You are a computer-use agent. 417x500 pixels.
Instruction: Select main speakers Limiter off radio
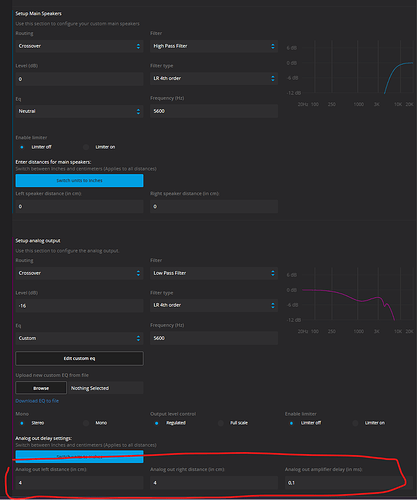tap(22, 147)
